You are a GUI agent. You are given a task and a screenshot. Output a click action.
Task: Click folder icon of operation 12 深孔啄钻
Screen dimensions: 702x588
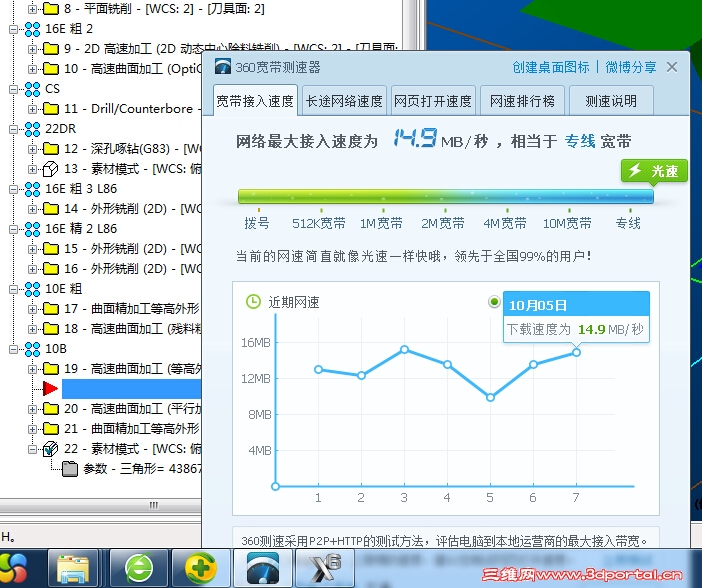coord(51,148)
